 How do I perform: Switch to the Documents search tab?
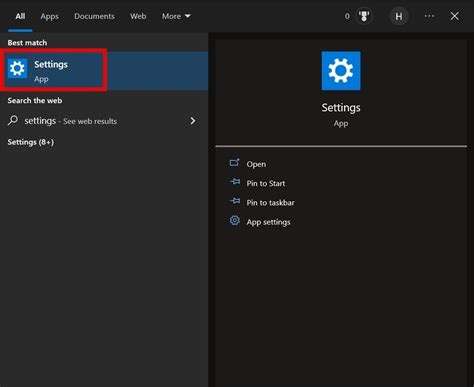94,16
